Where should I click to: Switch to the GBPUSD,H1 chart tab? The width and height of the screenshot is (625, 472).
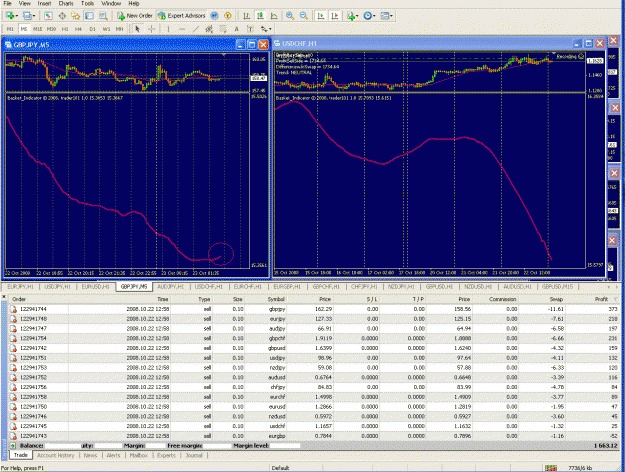pyautogui.click(x=439, y=287)
